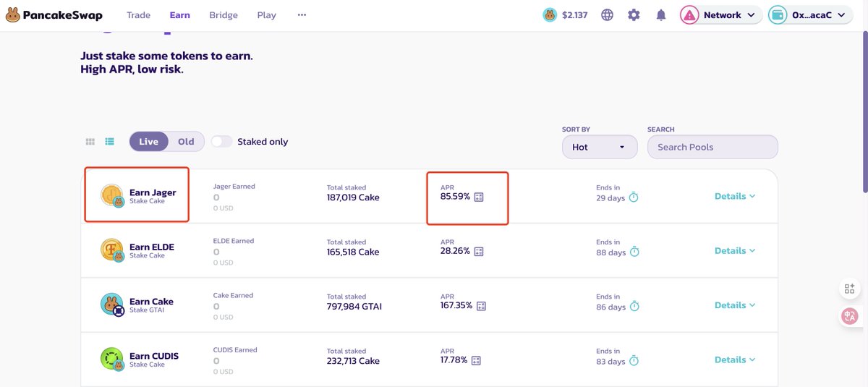This screenshot has width=868, height=387.
Task: Open the Network selector dropdown
Action: click(x=720, y=14)
